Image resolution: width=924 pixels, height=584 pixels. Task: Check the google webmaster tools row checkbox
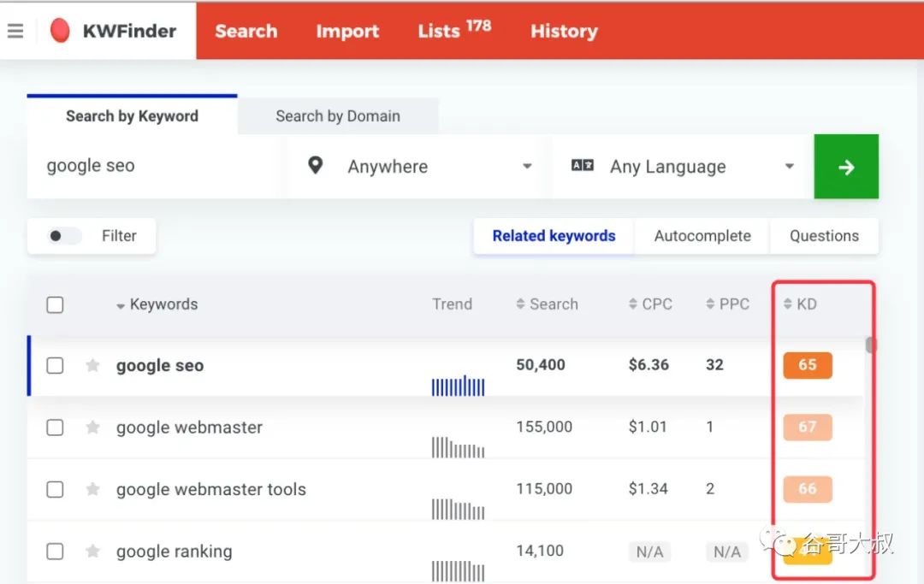click(55, 489)
